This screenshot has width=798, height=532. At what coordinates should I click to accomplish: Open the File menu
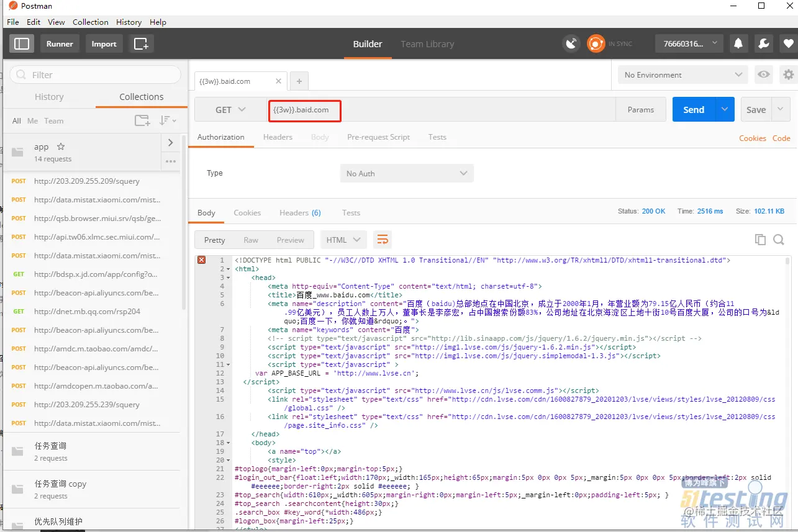[x=13, y=22]
